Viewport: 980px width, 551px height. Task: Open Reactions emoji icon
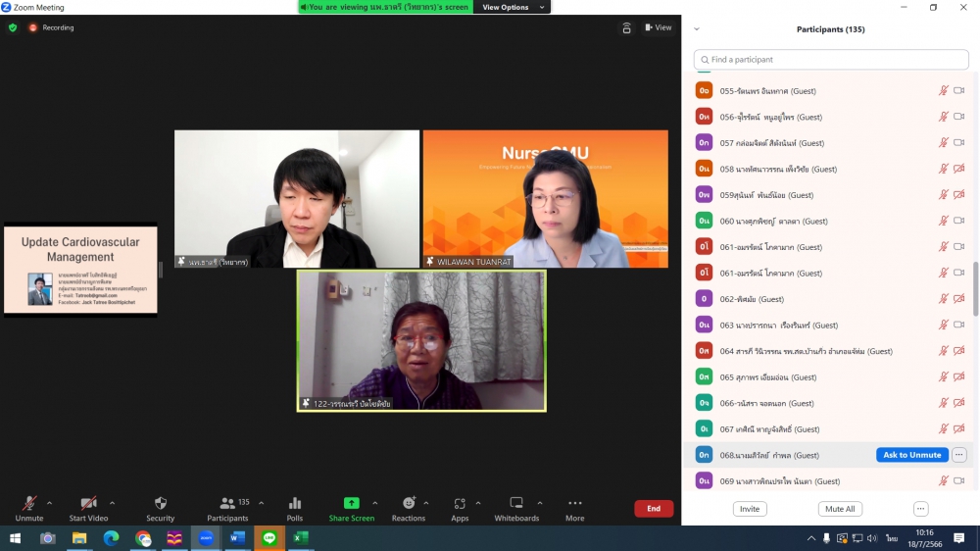409,504
